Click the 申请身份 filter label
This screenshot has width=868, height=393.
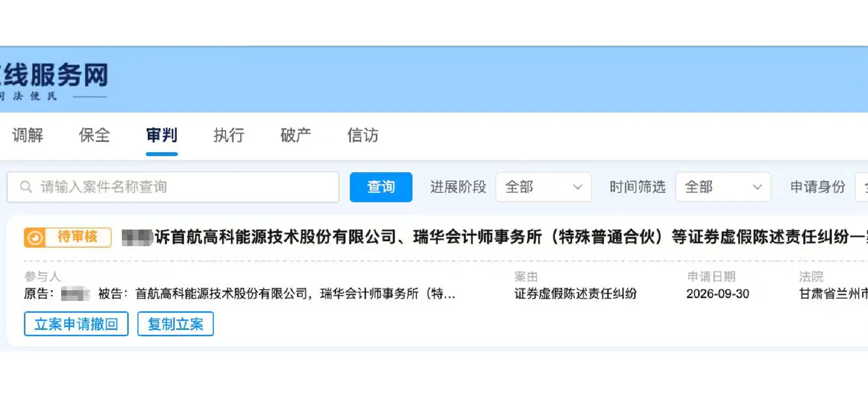tap(818, 187)
